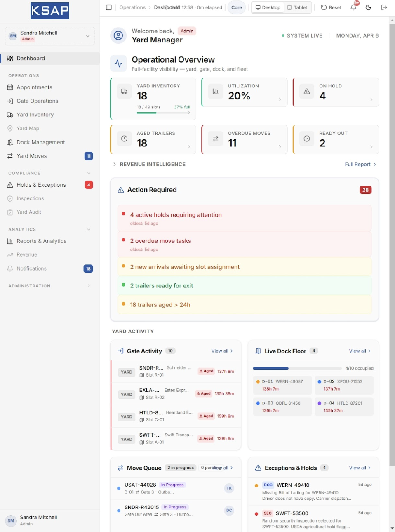This screenshot has height=532, width=395.
Task: Click the TK assignee avatar
Action: click(x=229, y=488)
